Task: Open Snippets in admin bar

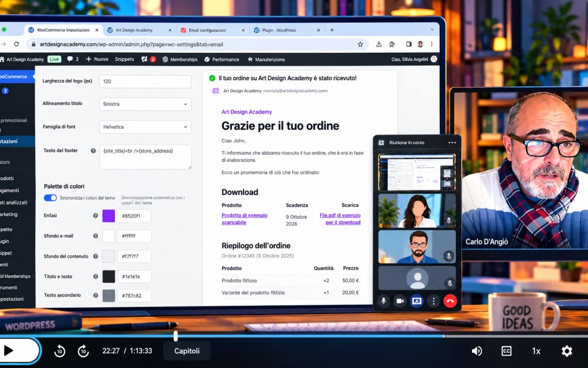Action: pyautogui.click(x=124, y=59)
